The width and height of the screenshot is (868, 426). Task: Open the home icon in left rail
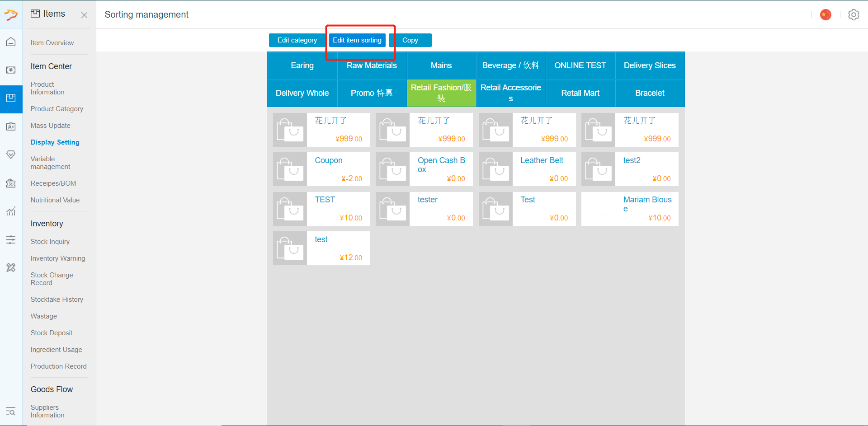tap(11, 42)
